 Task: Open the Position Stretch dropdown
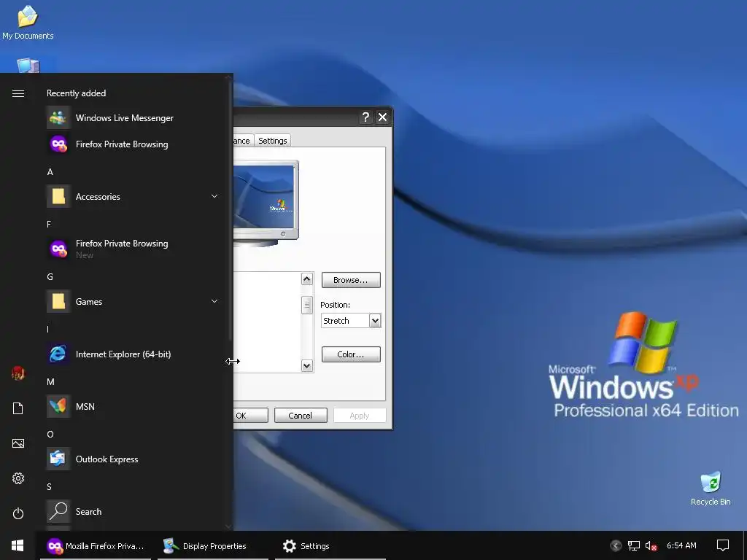(351, 321)
